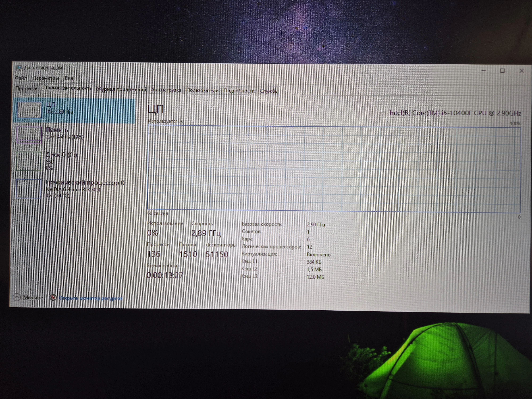532x399 pixels.
Task: Click the 2,89 ГГц speed value
Action: (x=206, y=233)
